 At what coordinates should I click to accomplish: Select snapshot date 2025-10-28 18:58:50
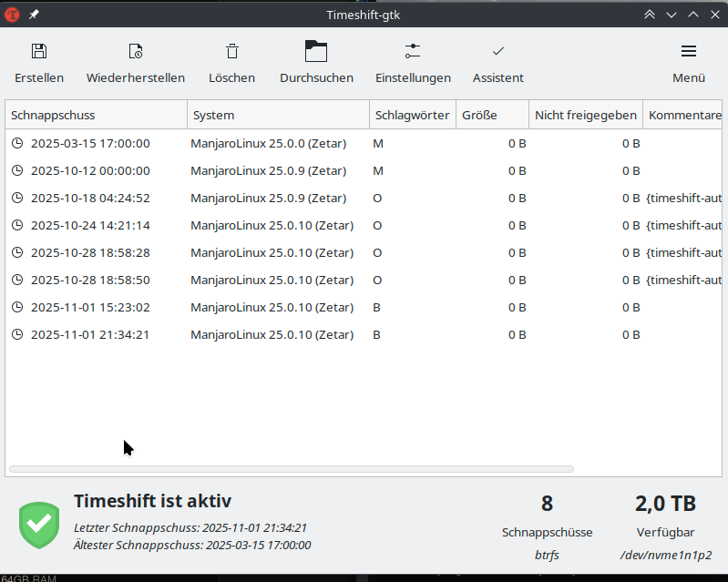[90, 281]
